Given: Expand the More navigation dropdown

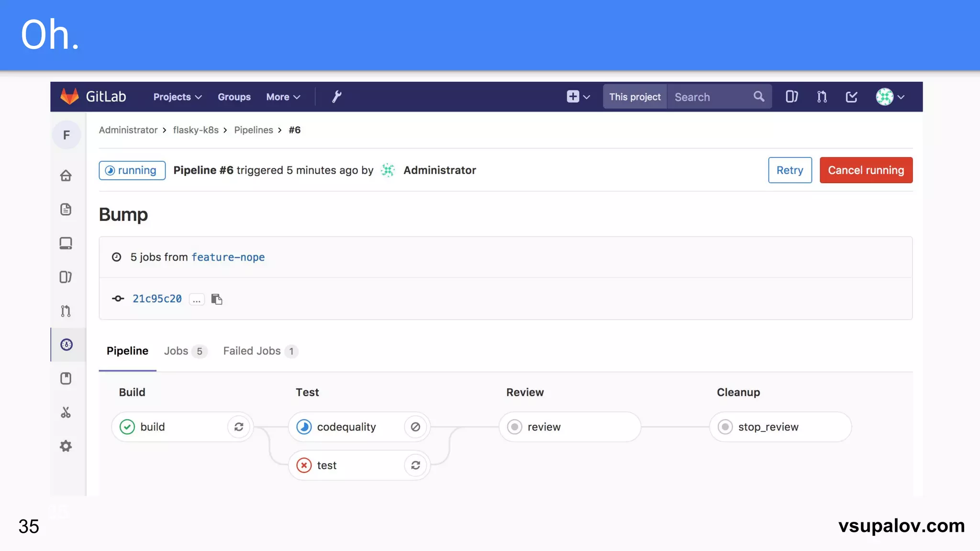Looking at the screenshot, I should coord(283,97).
